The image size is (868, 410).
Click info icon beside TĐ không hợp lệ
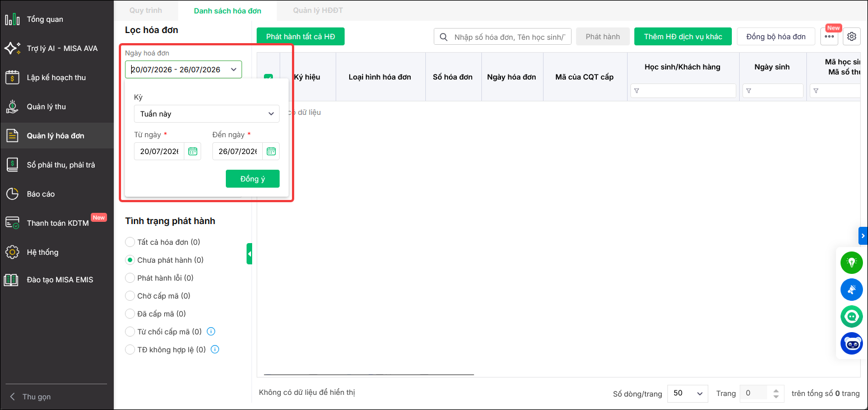pyautogui.click(x=215, y=350)
